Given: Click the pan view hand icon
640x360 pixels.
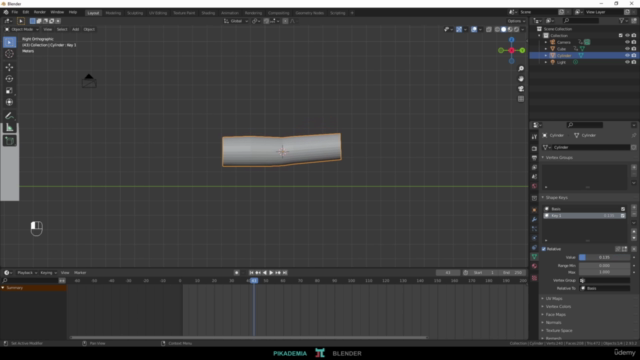Looking at the screenshot, I should [x=521, y=79].
